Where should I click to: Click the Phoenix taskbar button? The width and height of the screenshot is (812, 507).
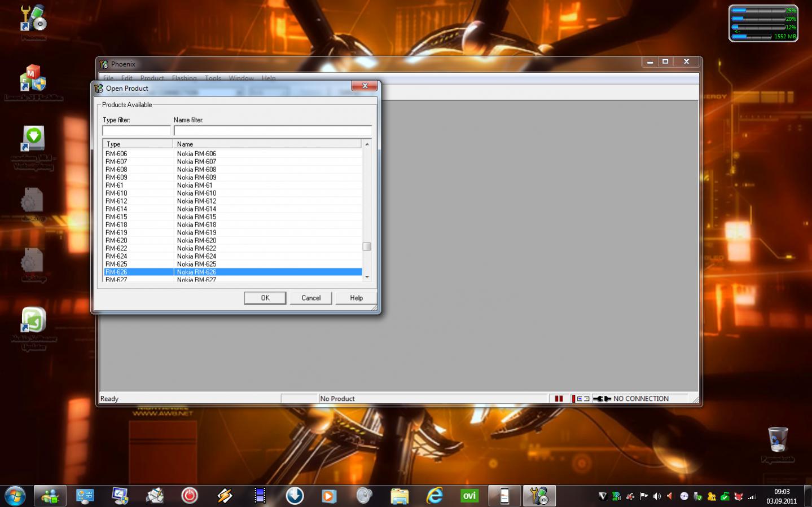click(539, 496)
